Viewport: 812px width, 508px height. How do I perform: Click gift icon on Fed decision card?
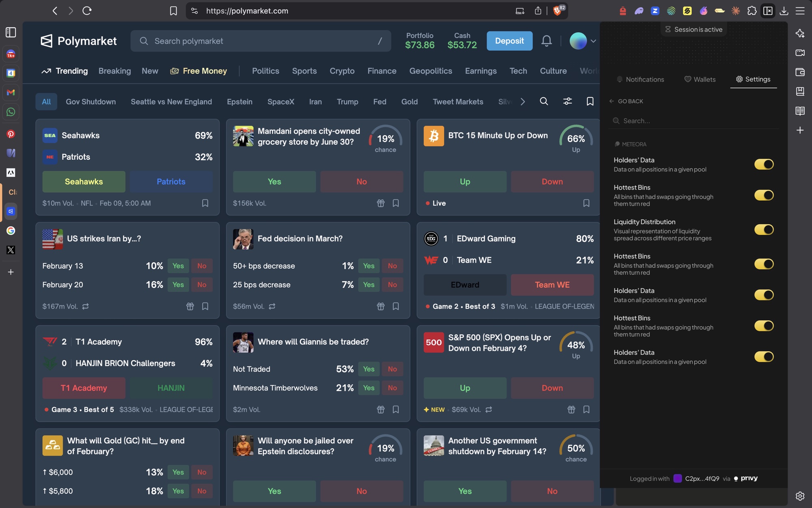pos(380,306)
